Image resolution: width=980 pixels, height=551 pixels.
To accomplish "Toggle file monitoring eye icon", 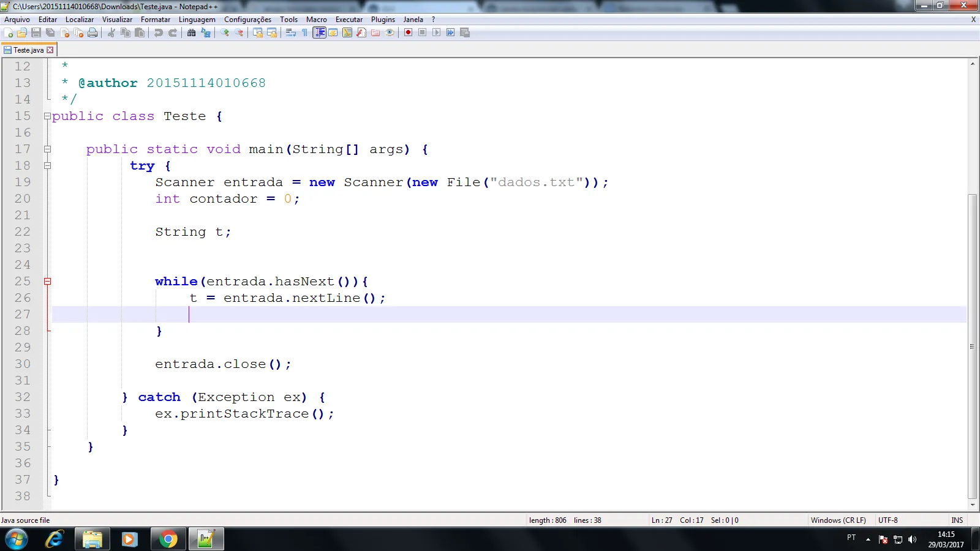I will tap(390, 32).
